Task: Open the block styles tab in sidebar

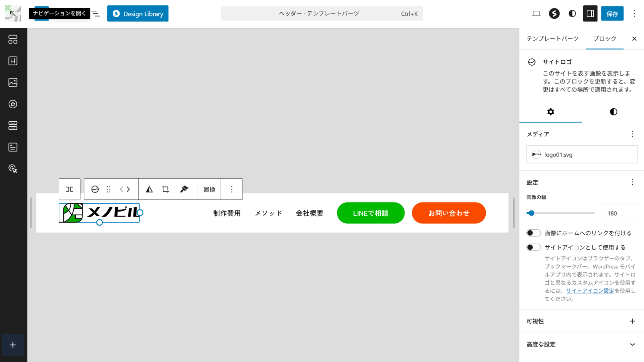Action: coord(613,112)
